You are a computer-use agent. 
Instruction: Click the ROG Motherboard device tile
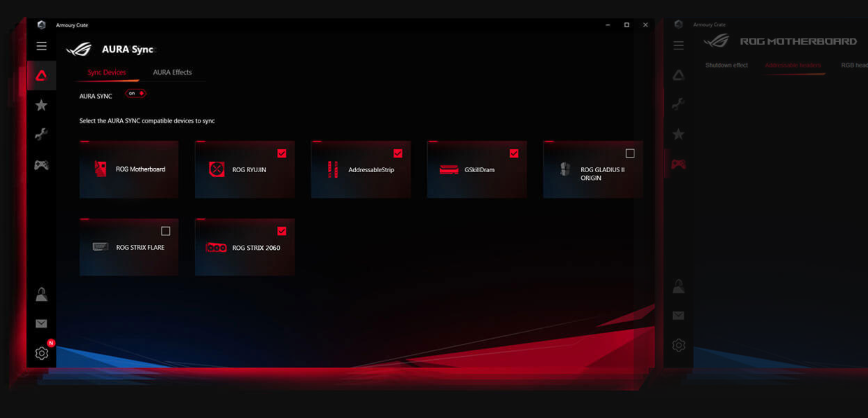pos(129,169)
